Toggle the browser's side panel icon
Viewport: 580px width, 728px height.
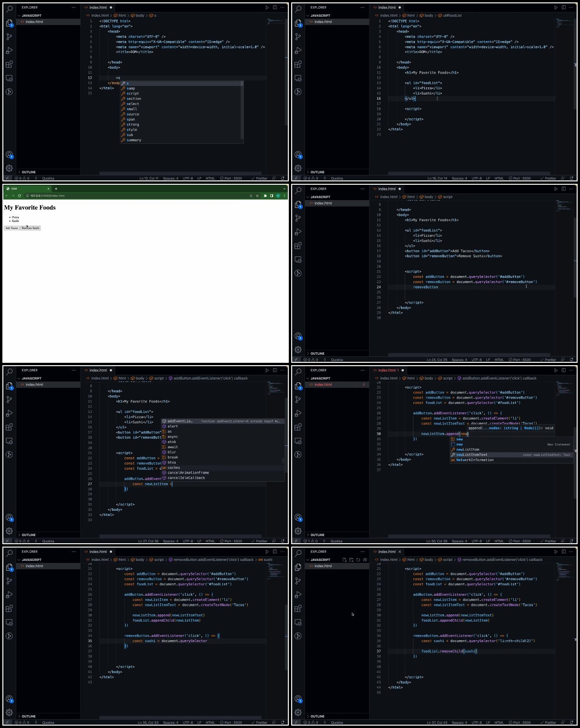[x=272, y=196]
